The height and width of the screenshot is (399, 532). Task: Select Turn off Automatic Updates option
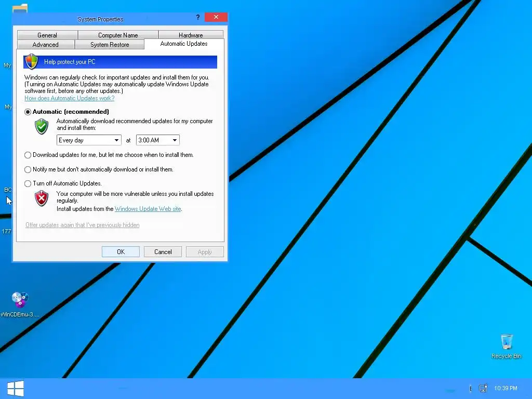[x=28, y=183]
